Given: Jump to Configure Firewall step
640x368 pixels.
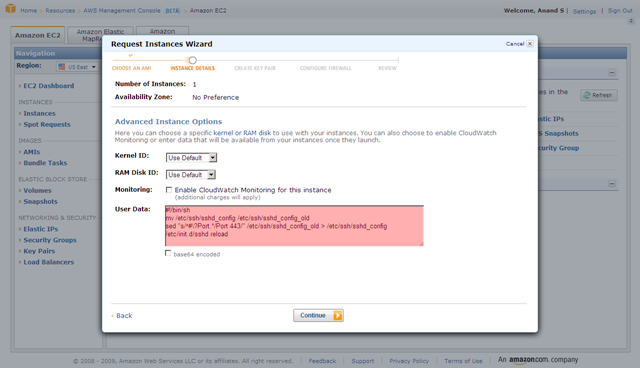Looking at the screenshot, I should [325, 68].
